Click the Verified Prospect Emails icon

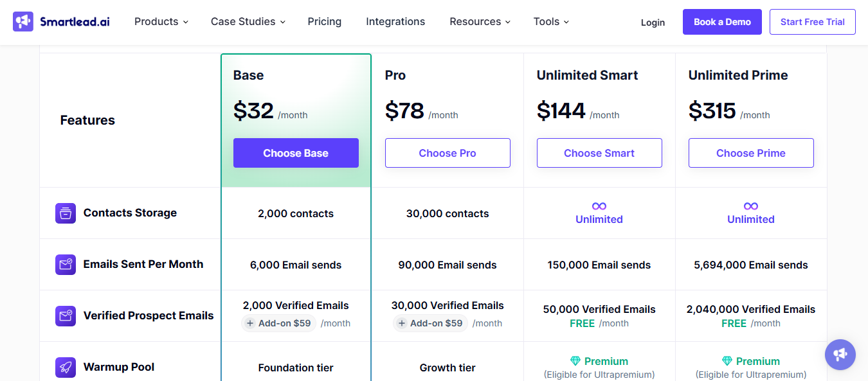pyautogui.click(x=65, y=315)
